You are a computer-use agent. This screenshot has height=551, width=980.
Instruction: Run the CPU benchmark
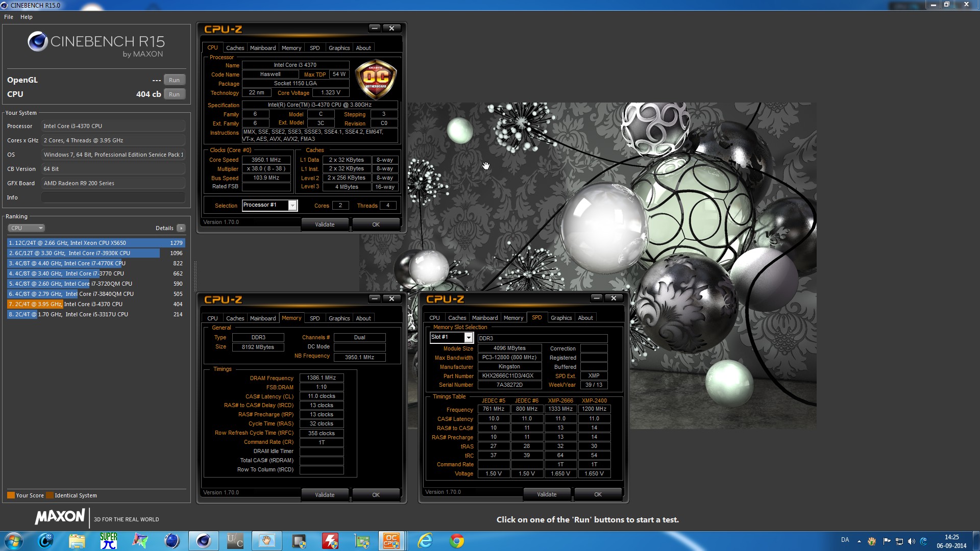coord(174,94)
